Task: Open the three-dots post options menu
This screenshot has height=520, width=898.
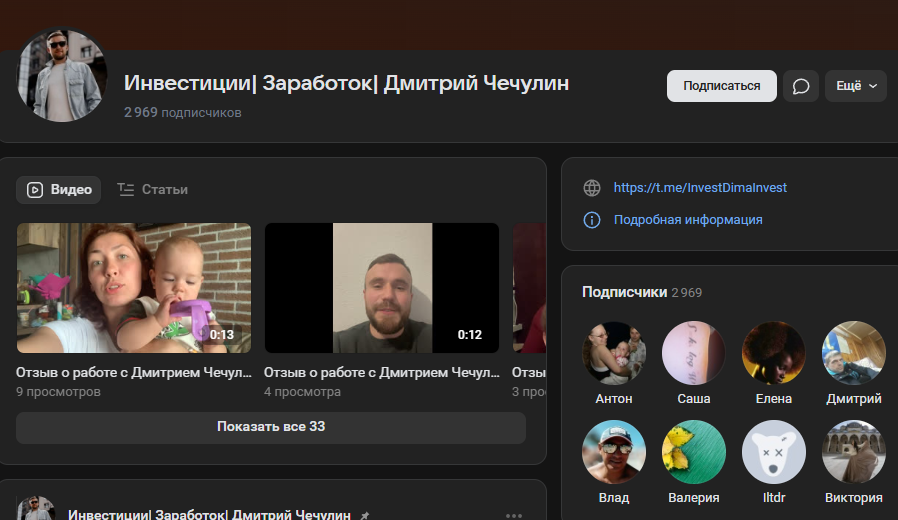Action: coord(514,515)
